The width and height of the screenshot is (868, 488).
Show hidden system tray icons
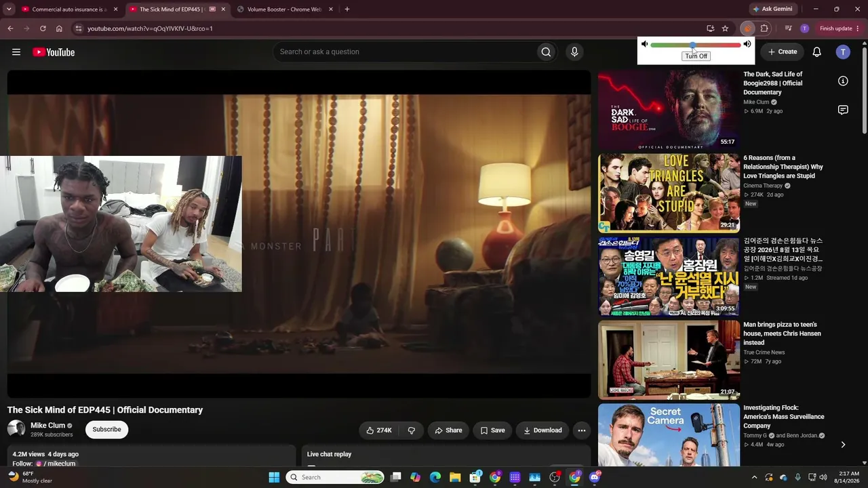pyautogui.click(x=755, y=477)
